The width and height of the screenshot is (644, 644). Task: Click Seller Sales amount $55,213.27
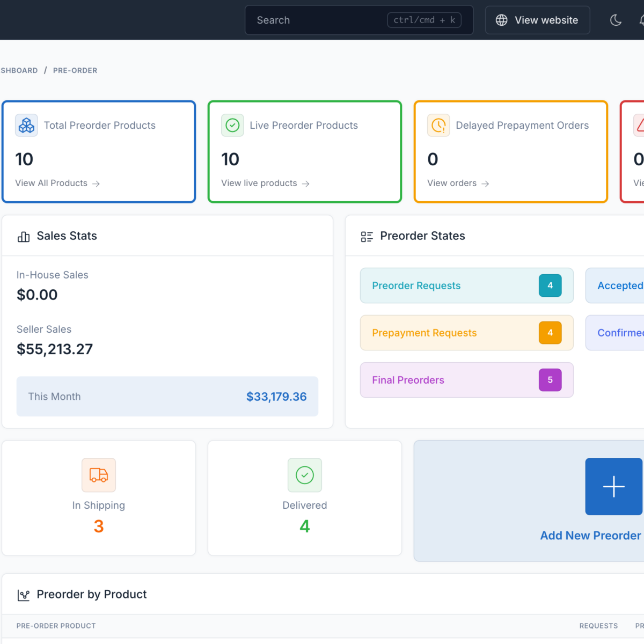click(55, 349)
